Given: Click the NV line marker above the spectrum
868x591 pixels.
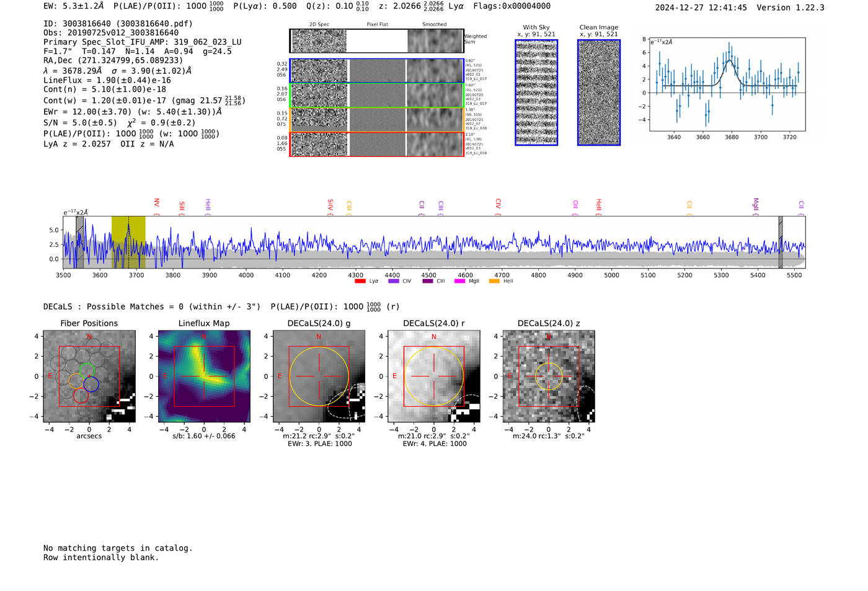Looking at the screenshot, I should click(157, 206).
